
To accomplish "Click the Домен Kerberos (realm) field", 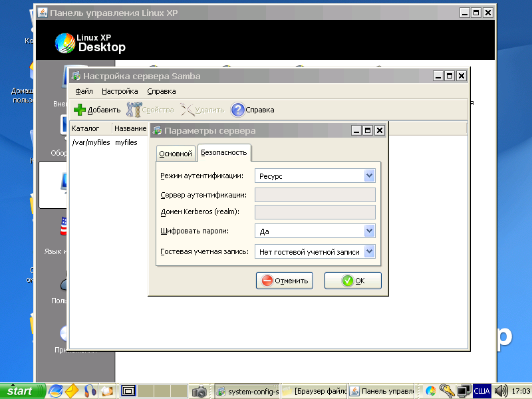I will [315, 211].
